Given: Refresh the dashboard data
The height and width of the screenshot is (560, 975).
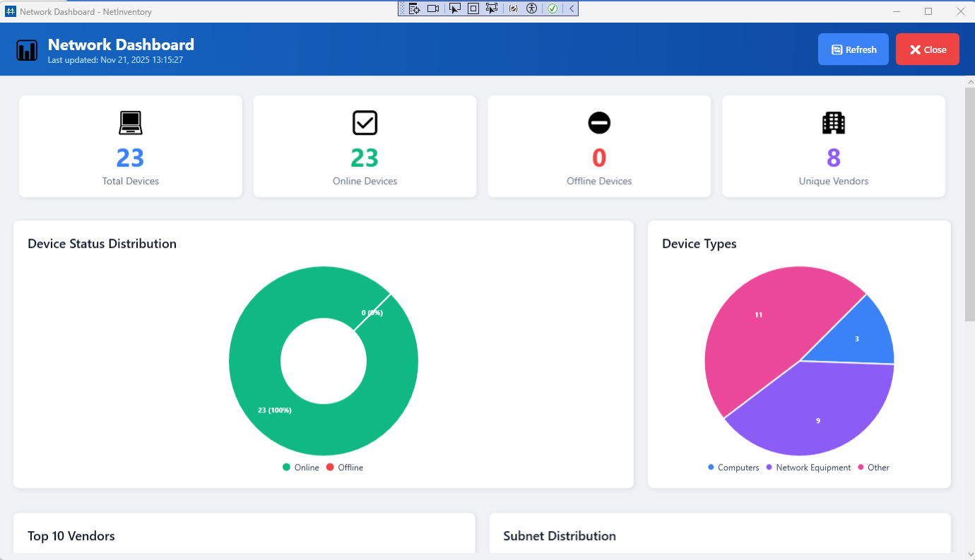Looking at the screenshot, I should 853,49.
